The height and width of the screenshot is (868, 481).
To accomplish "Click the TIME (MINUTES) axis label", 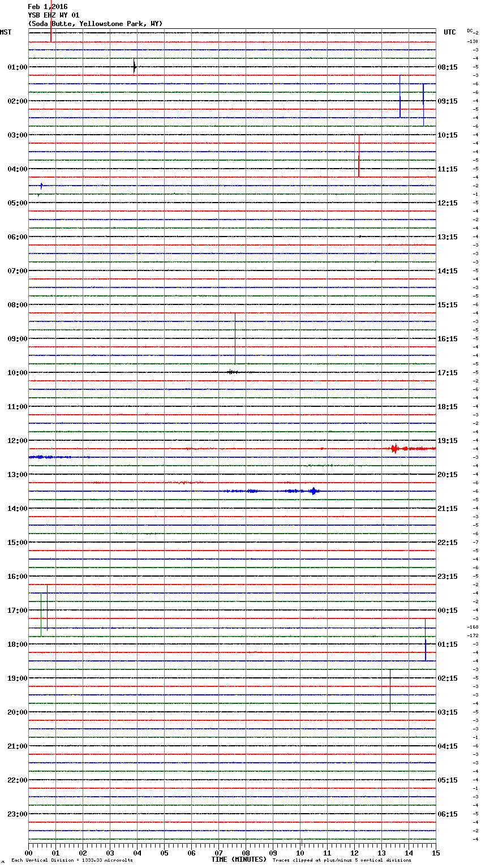I will pyautogui.click(x=239, y=860).
